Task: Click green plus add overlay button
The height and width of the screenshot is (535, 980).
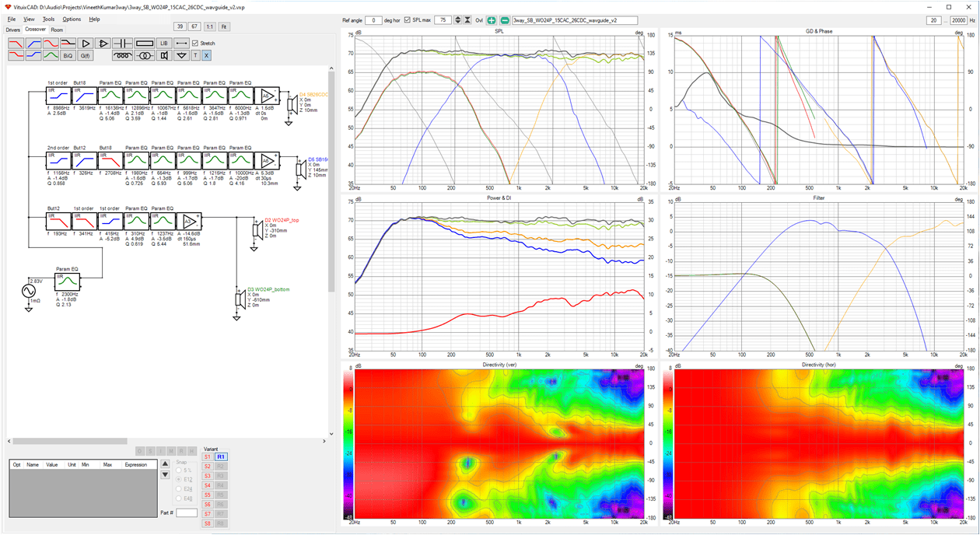Action: [491, 20]
